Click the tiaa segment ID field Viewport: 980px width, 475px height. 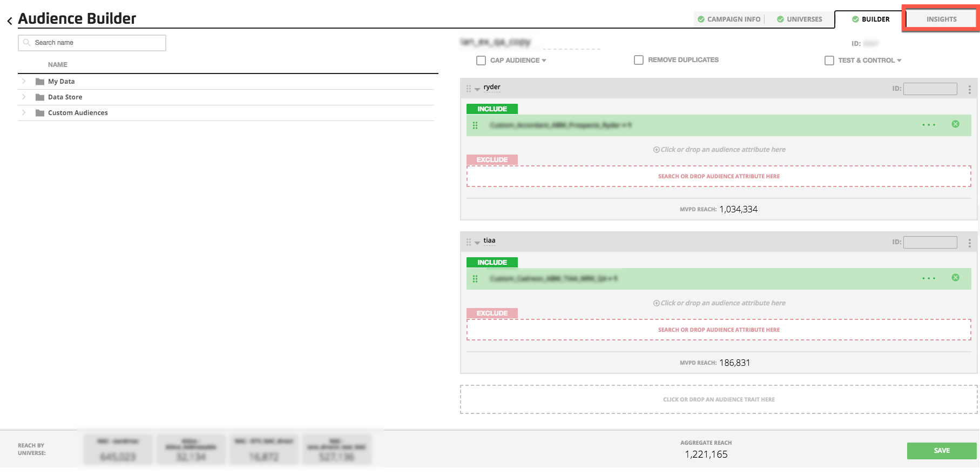[x=930, y=242]
